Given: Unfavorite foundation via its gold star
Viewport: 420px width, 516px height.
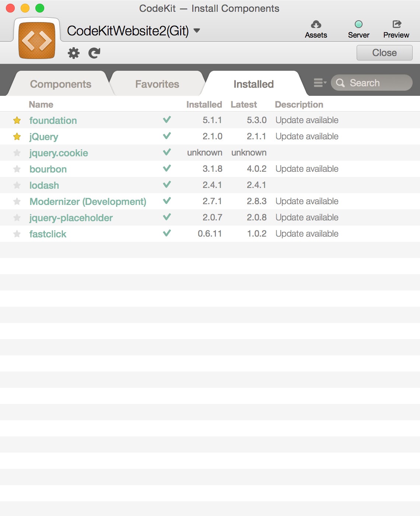Looking at the screenshot, I should (x=17, y=120).
